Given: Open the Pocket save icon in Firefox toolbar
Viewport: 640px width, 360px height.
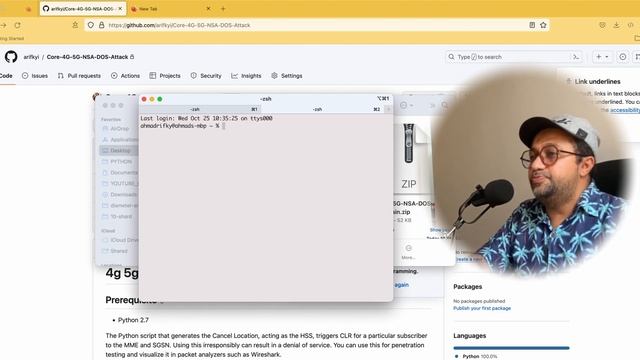Looking at the screenshot, I should coord(602,25).
